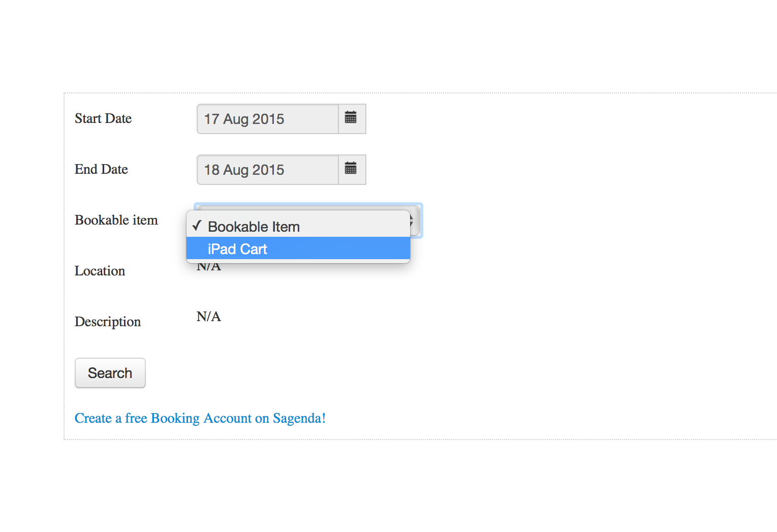Click the Bookable item field label
The image size is (777, 532).
click(116, 220)
